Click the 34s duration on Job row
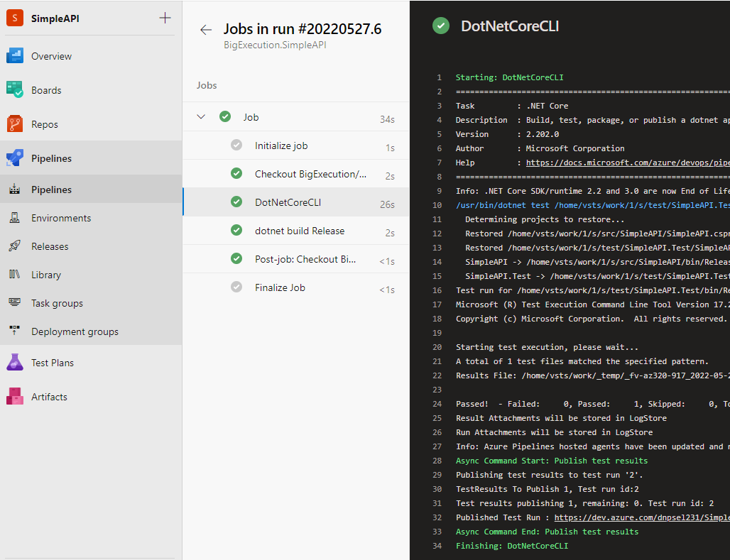Viewport: 730px width, 560px height. coord(387,119)
